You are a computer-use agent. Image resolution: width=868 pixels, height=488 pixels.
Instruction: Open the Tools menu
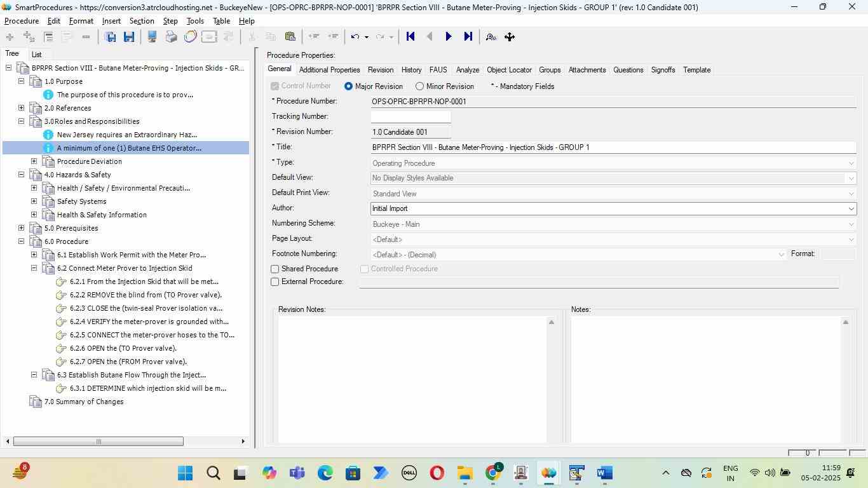195,21
